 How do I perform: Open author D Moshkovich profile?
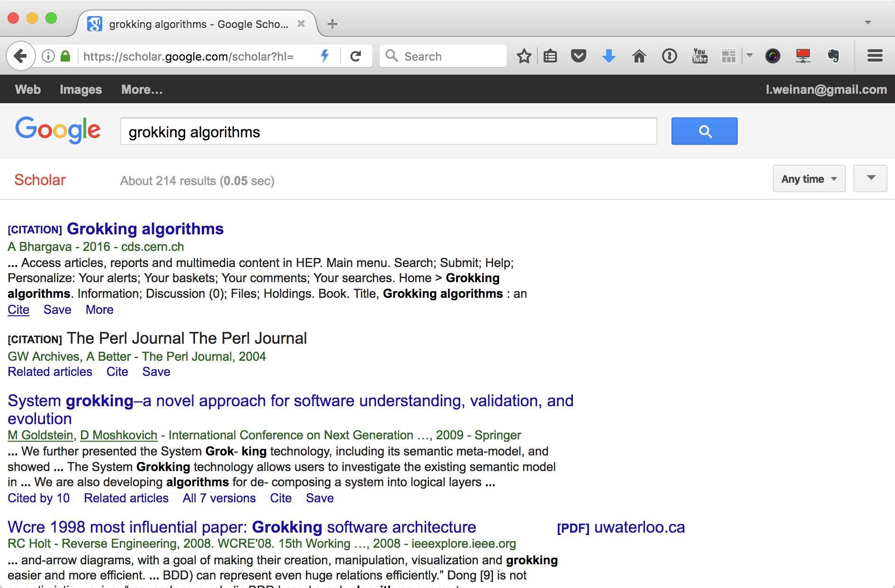click(x=118, y=435)
